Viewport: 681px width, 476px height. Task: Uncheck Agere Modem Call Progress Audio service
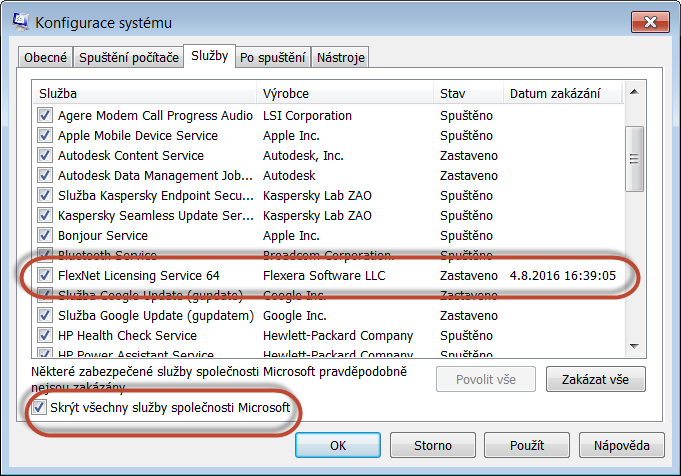pos(45,115)
